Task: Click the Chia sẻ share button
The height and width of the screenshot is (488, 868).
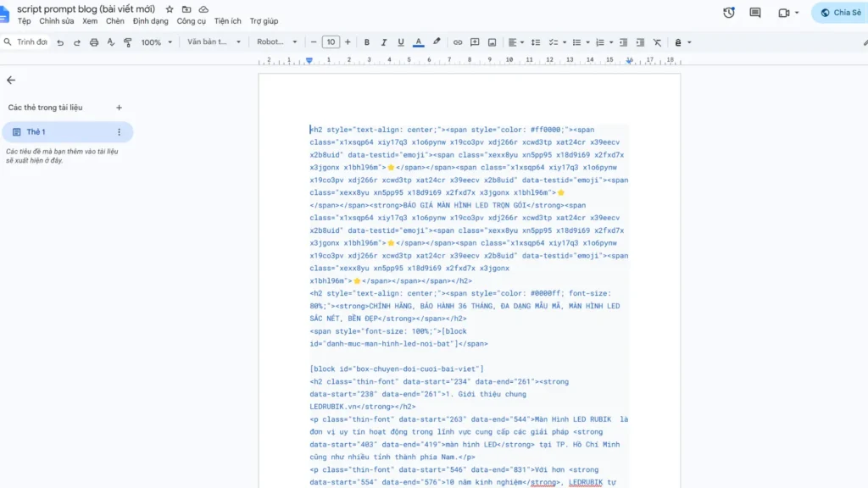Action: coord(840,13)
